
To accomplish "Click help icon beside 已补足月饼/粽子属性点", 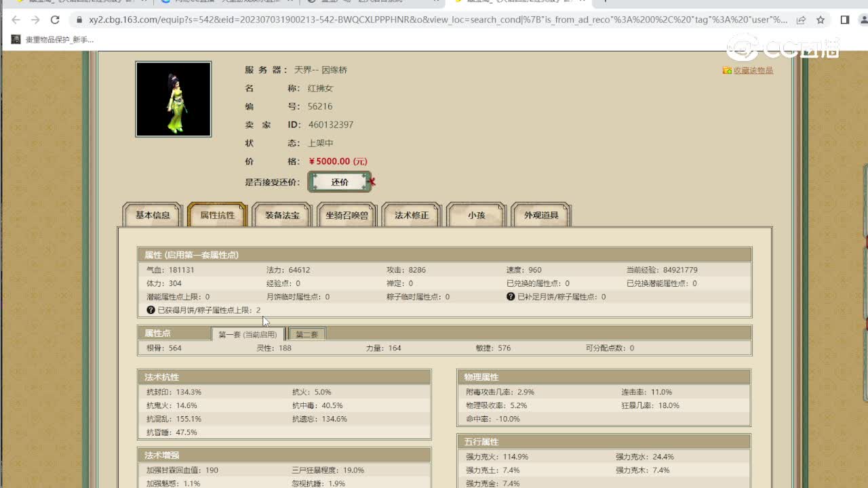I will [x=511, y=297].
